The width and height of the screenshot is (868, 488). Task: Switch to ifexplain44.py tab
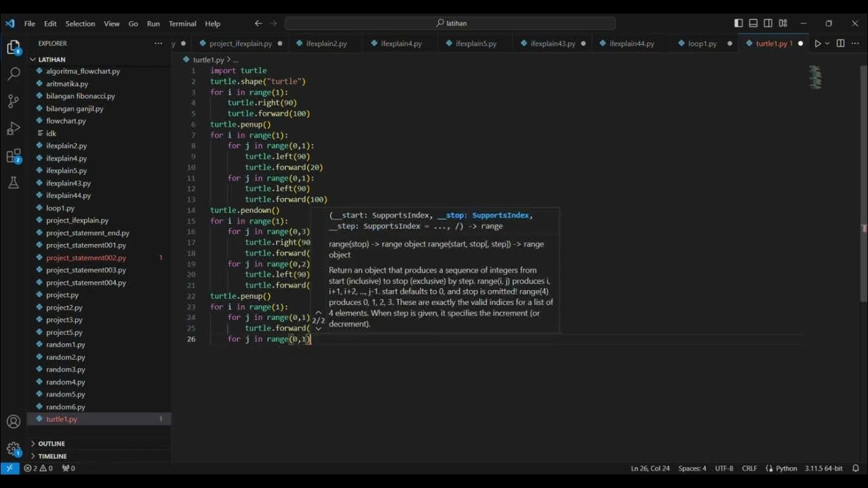pos(631,43)
